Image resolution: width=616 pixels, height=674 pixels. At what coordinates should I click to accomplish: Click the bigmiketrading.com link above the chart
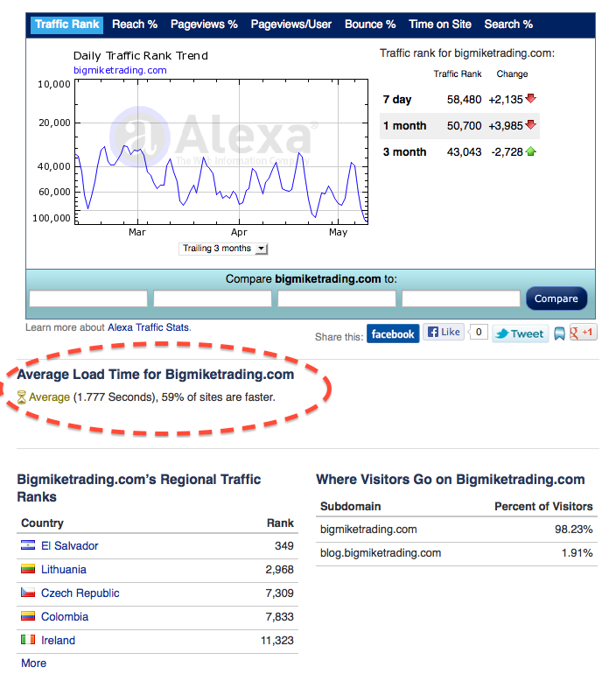pos(120,70)
